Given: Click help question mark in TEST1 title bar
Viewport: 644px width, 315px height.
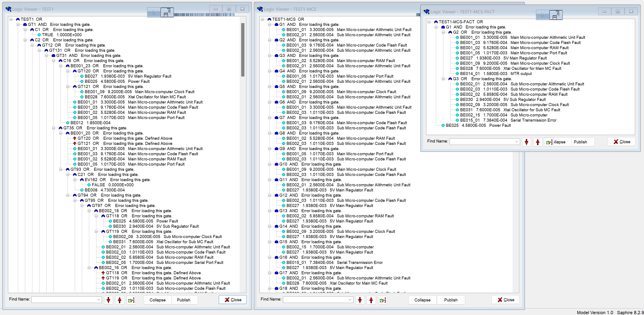Looking at the screenshot, I should pyautogui.click(x=153, y=13).
